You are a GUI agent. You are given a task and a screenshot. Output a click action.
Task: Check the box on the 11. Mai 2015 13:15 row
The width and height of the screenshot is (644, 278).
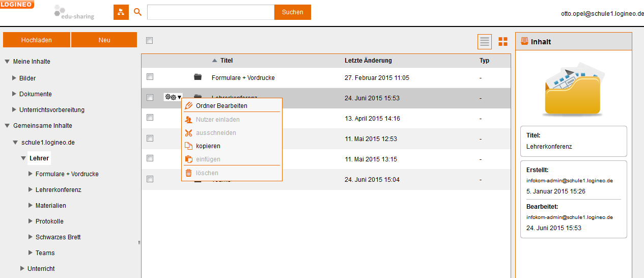[150, 158]
